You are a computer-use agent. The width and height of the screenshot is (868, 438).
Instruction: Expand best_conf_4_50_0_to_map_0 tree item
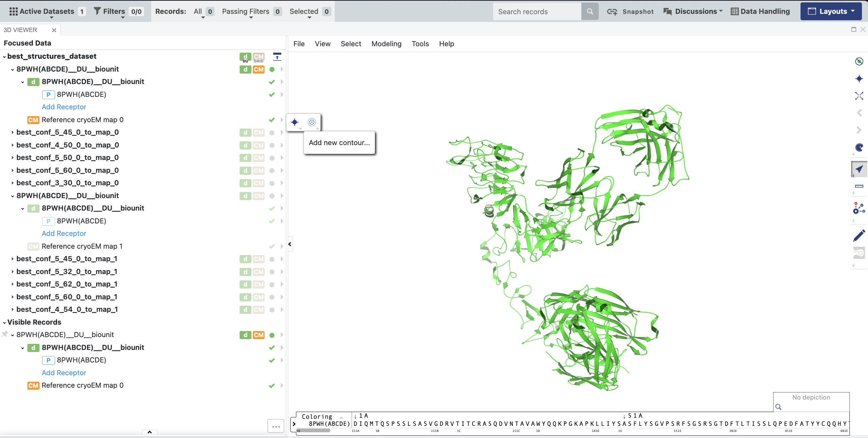pyautogui.click(x=12, y=145)
